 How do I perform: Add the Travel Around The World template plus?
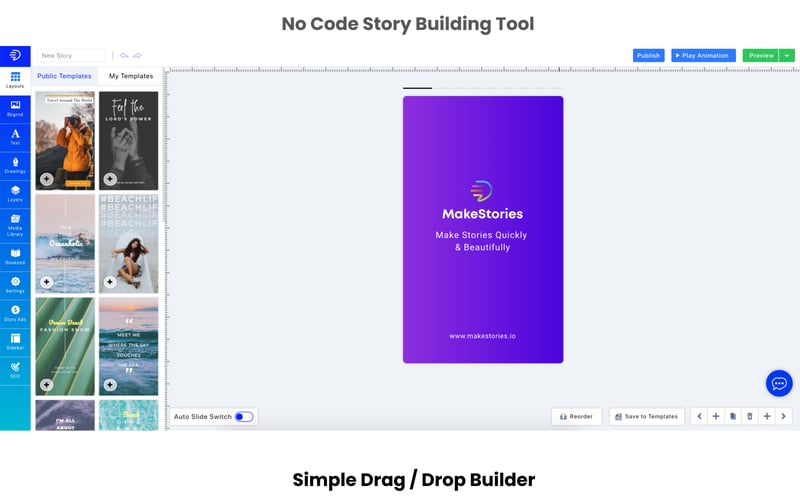pos(46,179)
